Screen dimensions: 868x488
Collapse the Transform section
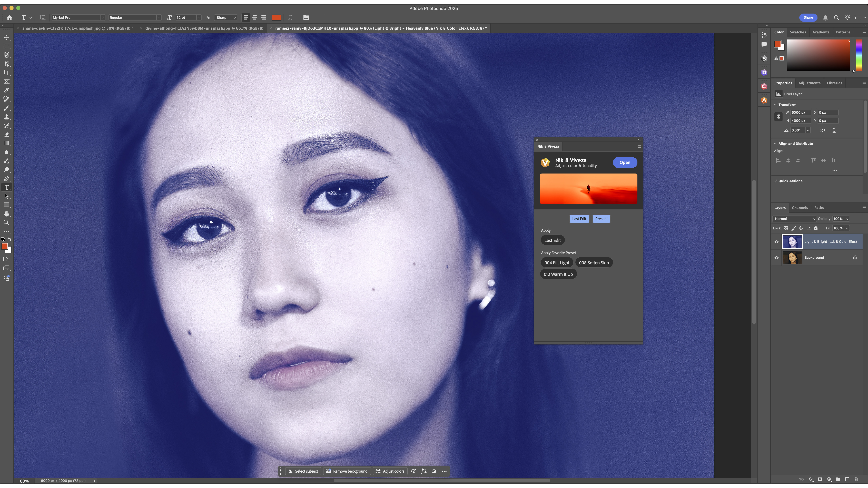(775, 105)
